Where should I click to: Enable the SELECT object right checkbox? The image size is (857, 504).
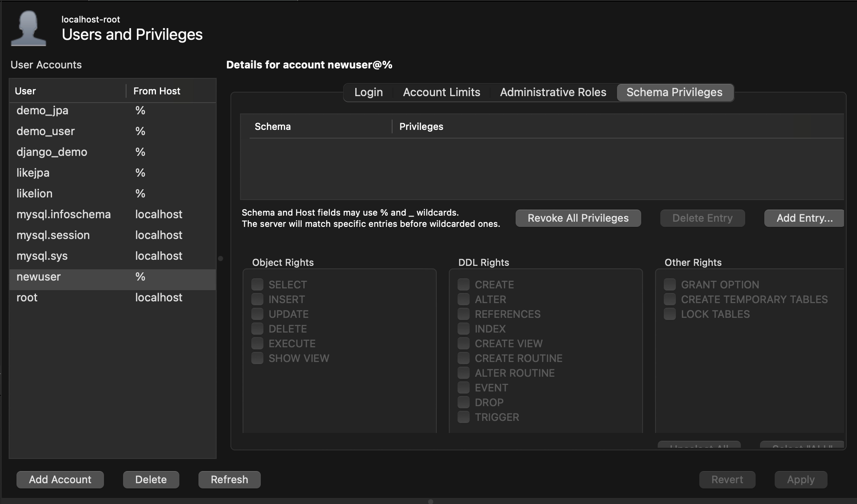click(x=257, y=284)
